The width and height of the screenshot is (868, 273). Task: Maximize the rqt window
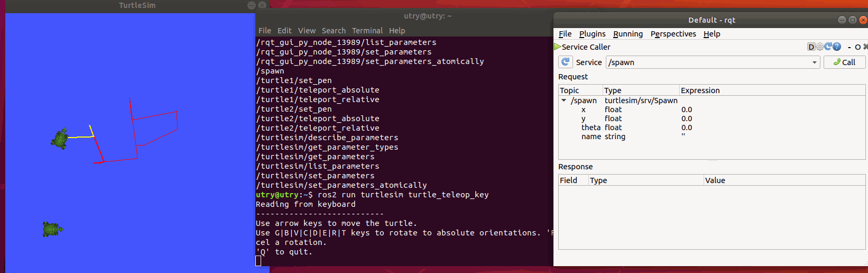(852, 20)
